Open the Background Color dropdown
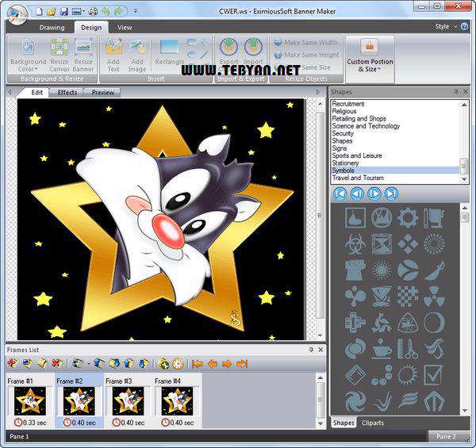Screen dimensions: 476x448 (x=28, y=56)
